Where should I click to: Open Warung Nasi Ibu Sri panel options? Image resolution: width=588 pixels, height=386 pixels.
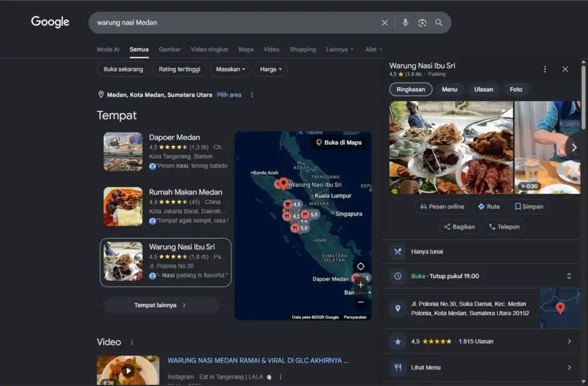click(545, 69)
